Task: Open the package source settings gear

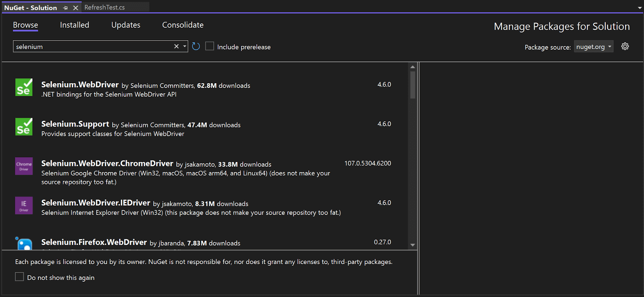Action: coord(625,47)
